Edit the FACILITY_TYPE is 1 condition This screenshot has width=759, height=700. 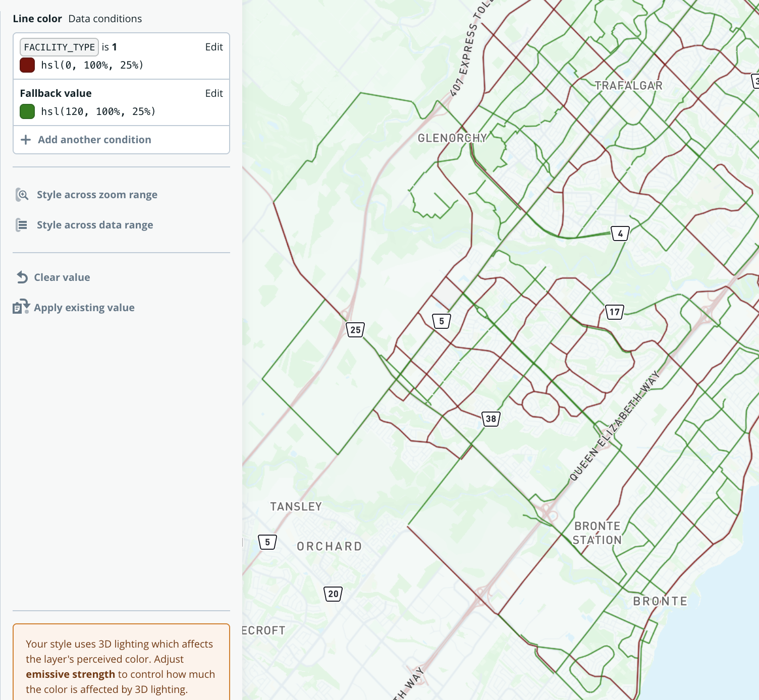coord(213,47)
